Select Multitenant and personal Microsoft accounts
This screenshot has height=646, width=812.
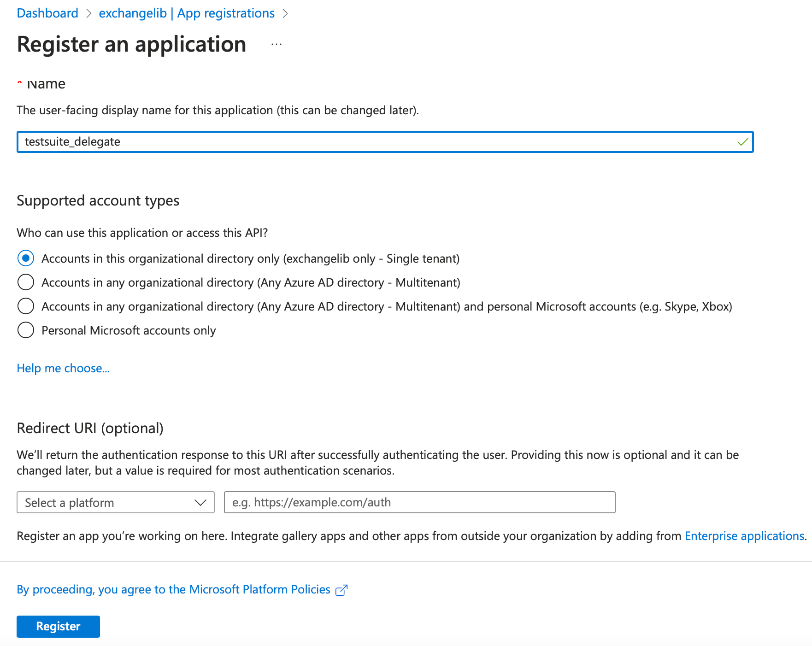click(26, 306)
